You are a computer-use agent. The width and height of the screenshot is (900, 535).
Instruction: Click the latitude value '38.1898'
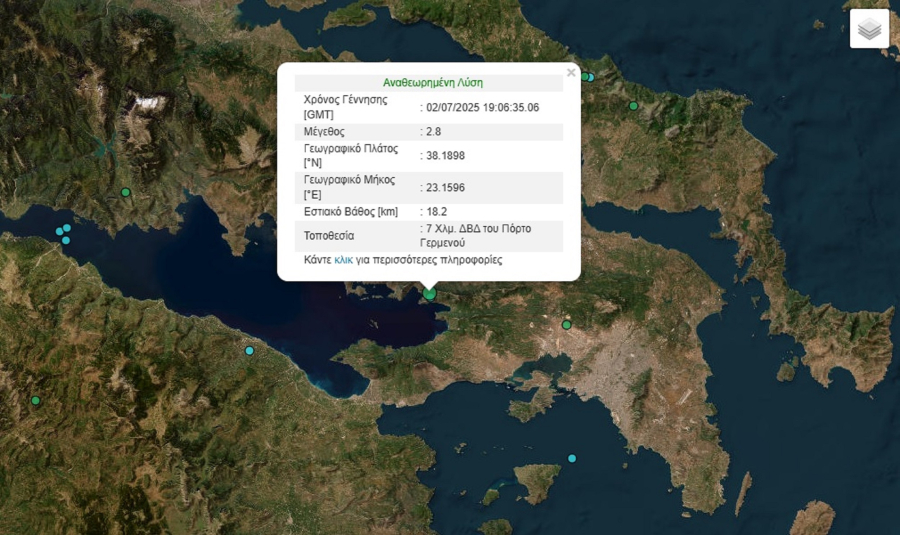point(445,156)
